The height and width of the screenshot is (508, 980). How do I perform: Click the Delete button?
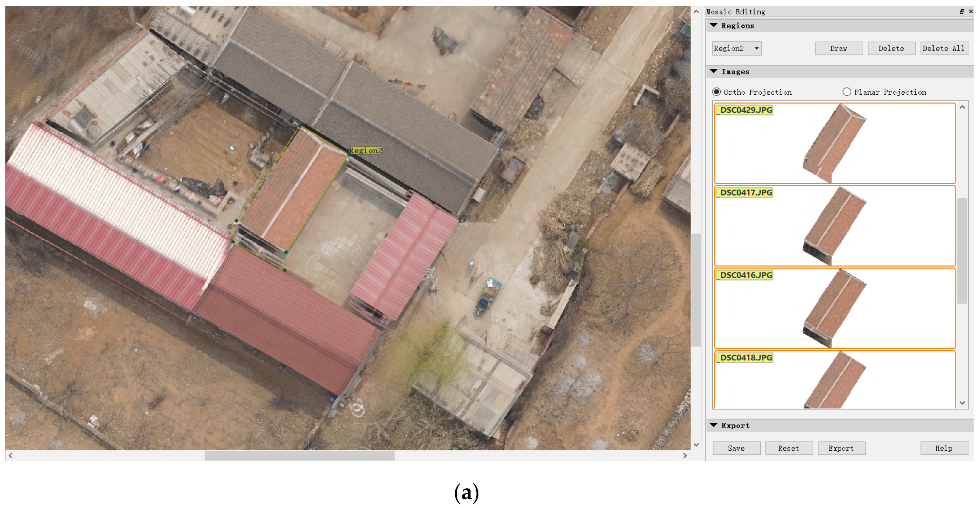click(891, 48)
